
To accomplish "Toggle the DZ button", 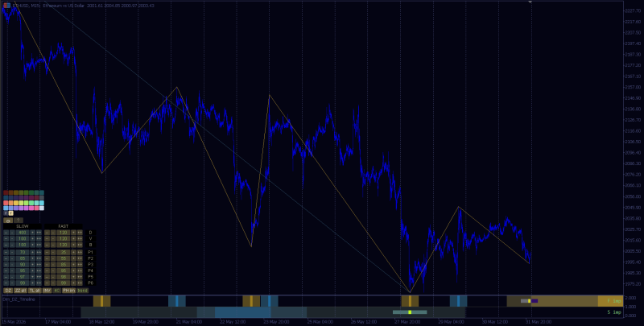I will pyautogui.click(x=8, y=291).
